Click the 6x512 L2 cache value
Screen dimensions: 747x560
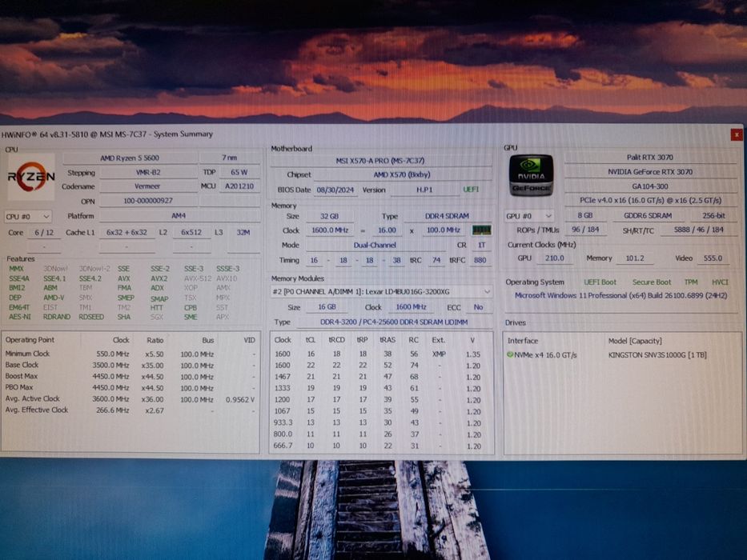point(191,232)
